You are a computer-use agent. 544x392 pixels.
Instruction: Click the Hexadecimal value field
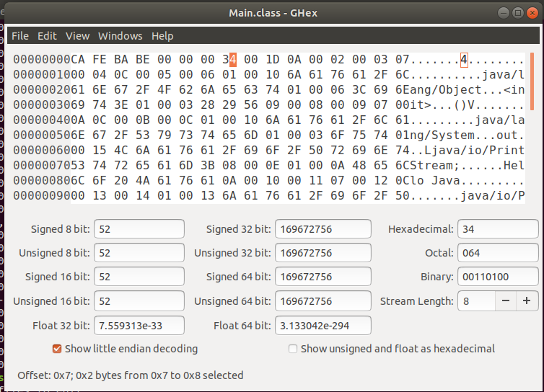pyautogui.click(x=498, y=228)
